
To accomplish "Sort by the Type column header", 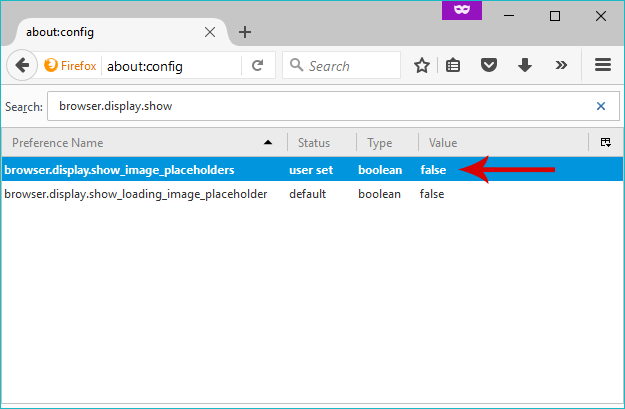I will coord(387,142).
